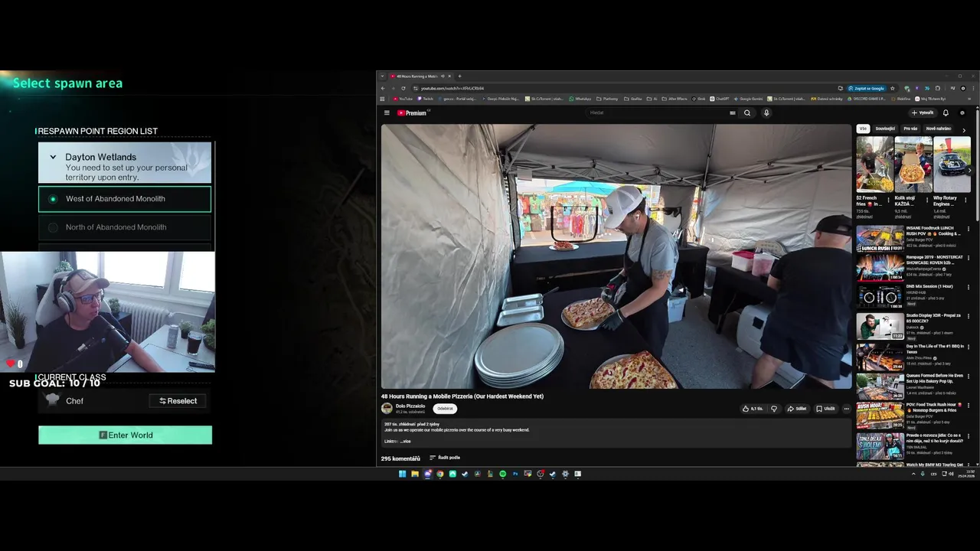Open the Twitch bookmark
Image resolution: width=980 pixels, height=551 pixels.
click(425, 99)
